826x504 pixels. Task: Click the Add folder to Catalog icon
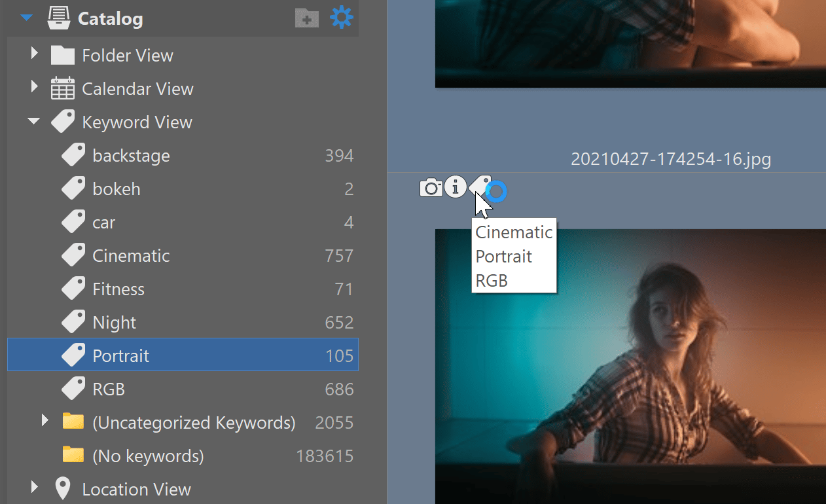click(307, 18)
